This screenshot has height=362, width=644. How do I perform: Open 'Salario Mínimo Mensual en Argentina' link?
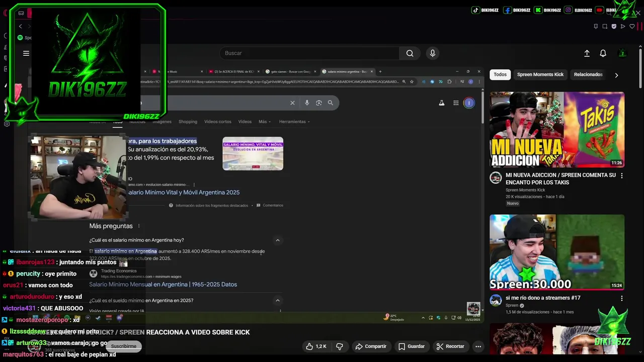coord(163,285)
